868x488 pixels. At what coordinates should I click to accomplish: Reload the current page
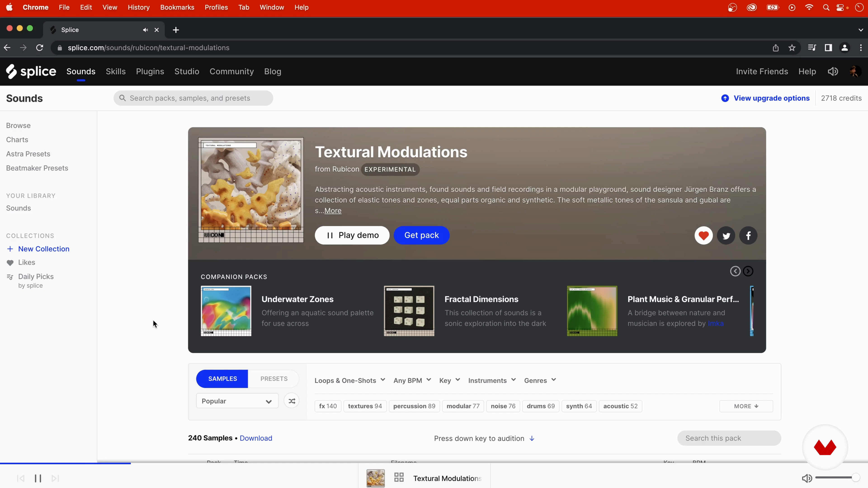click(x=40, y=48)
